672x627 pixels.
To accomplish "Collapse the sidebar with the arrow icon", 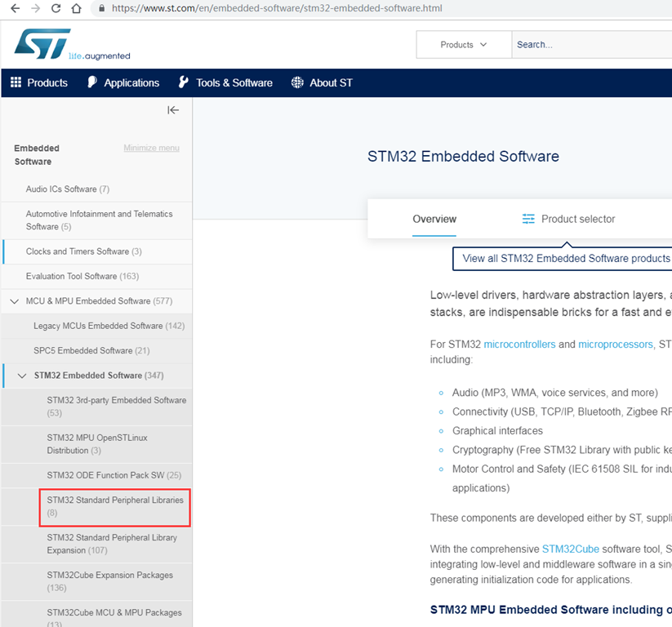I will click(x=173, y=110).
